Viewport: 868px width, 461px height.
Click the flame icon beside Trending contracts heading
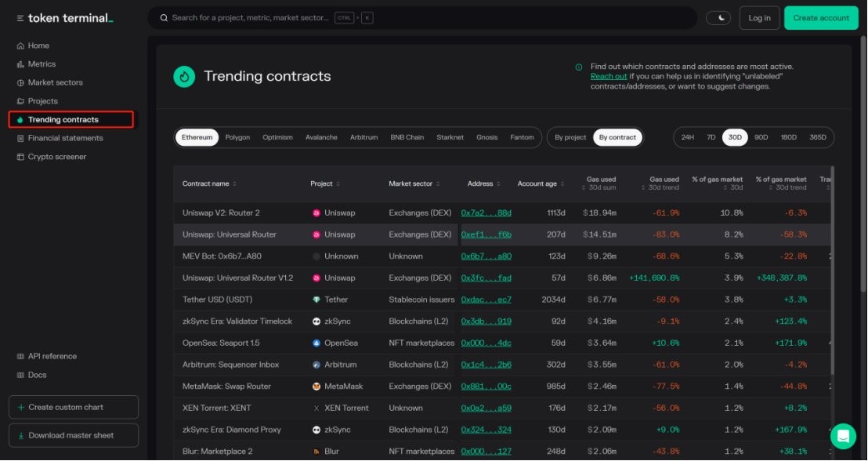point(184,77)
